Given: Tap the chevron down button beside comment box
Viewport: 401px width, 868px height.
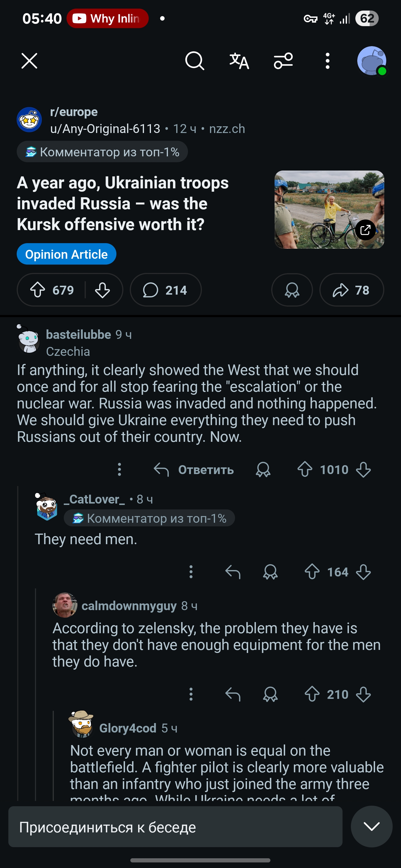Looking at the screenshot, I should pos(371,826).
